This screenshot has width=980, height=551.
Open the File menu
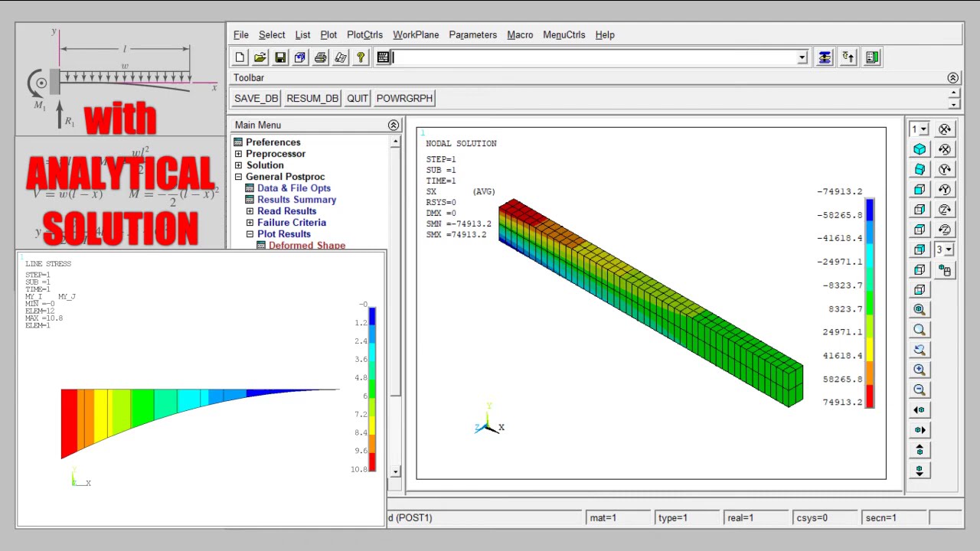pyautogui.click(x=241, y=34)
